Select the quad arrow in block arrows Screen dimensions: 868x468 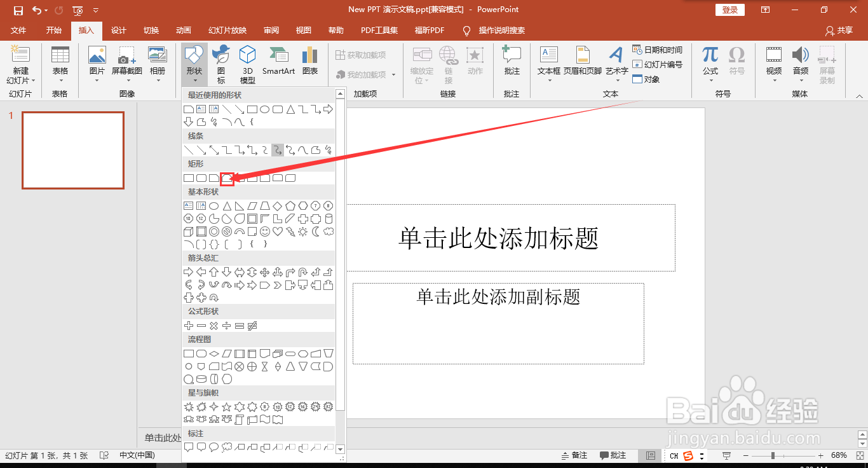(265, 272)
